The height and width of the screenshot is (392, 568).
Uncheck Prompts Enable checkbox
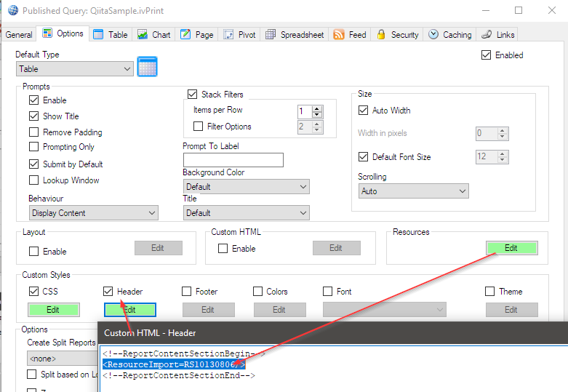33,100
